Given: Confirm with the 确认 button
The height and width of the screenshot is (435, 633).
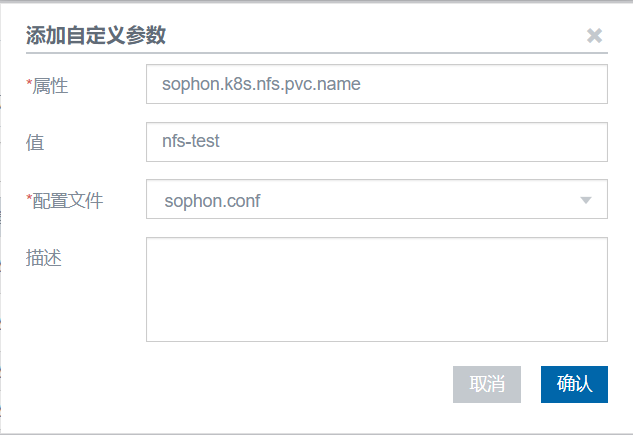Looking at the screenshot, I should click(x=574, y=384).
